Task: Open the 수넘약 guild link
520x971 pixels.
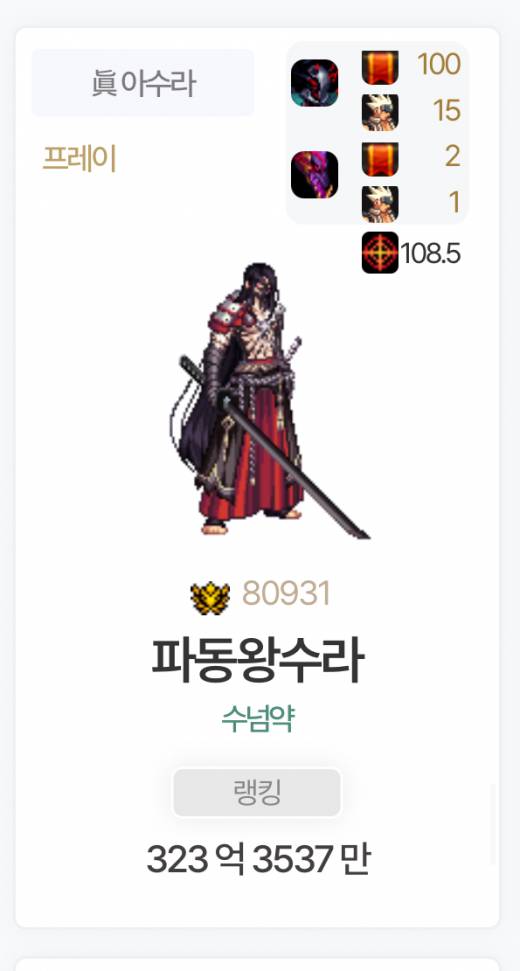Action: (258, 719)
